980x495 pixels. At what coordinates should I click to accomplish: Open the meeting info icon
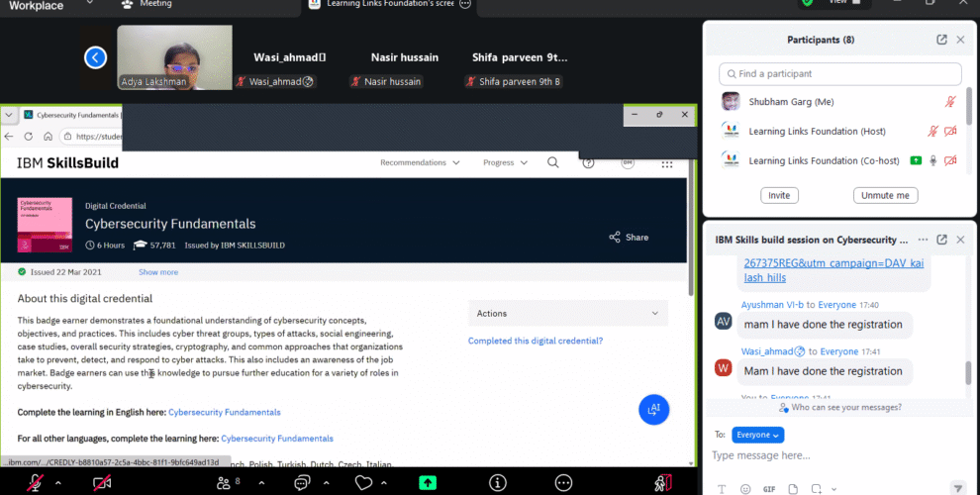pos(498,482)
